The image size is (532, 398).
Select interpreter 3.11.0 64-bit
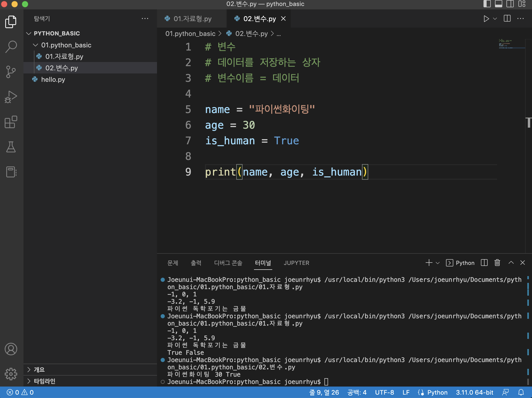474,392
